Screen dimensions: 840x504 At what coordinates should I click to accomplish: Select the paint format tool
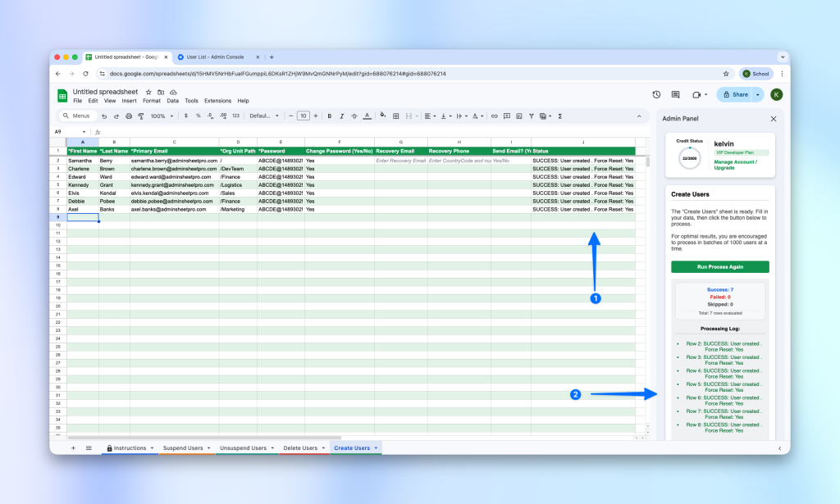[141, 116]
